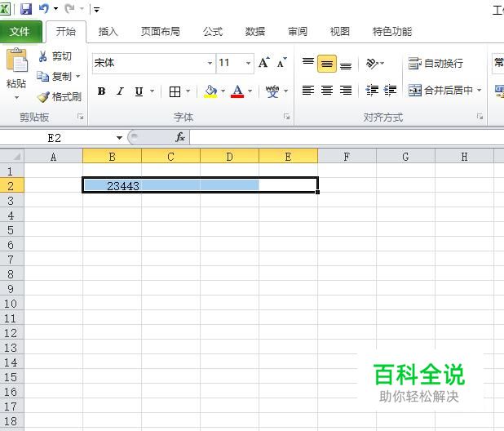Image resolution: width=504 pixels, height=431 pixels.
Task: Open font color dropdown arrow
Action: click(250, 91)
